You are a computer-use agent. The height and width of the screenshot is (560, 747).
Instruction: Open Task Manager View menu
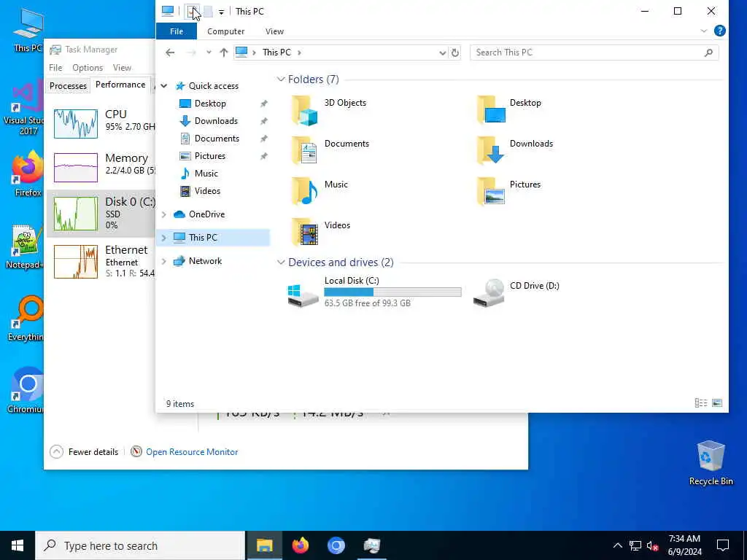pyautogui.click(x=122, y=68)
